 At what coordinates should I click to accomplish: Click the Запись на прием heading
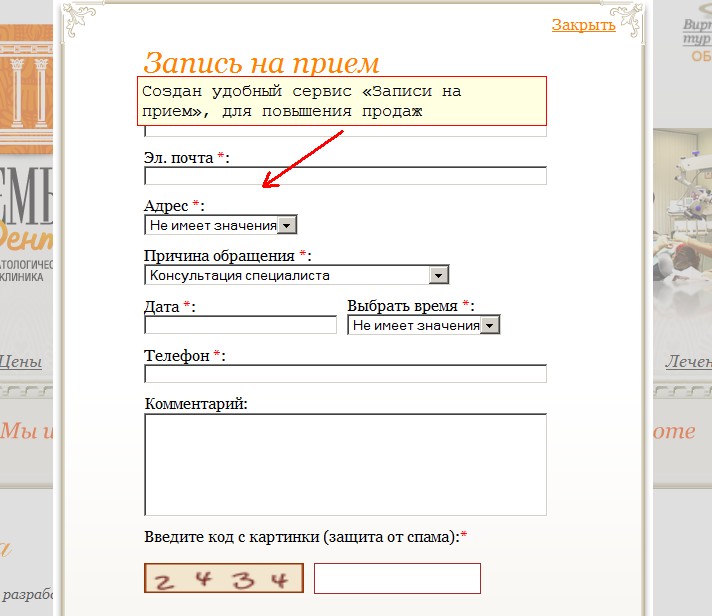[x=262, y=63]
